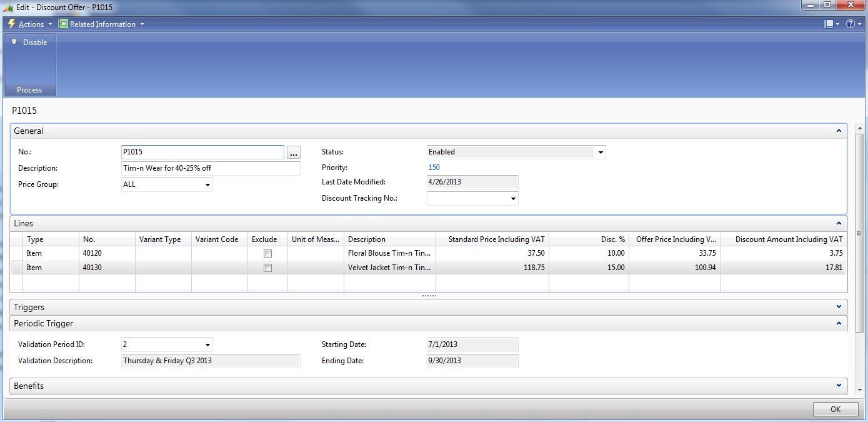Open the help question mark icon
This screenshot has width=868, height=422.
click(850, 24)
